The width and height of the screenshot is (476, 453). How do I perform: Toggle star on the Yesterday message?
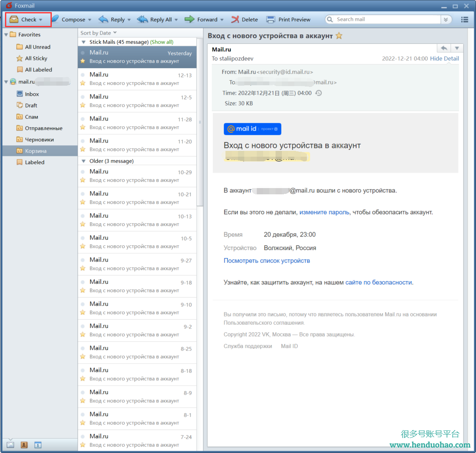click(x=83, y=61)
